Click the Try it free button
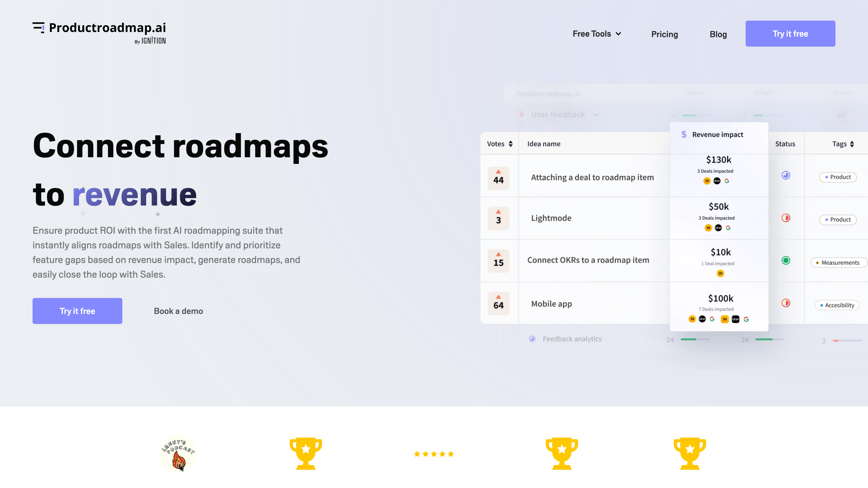 click(x=790, y=33)
